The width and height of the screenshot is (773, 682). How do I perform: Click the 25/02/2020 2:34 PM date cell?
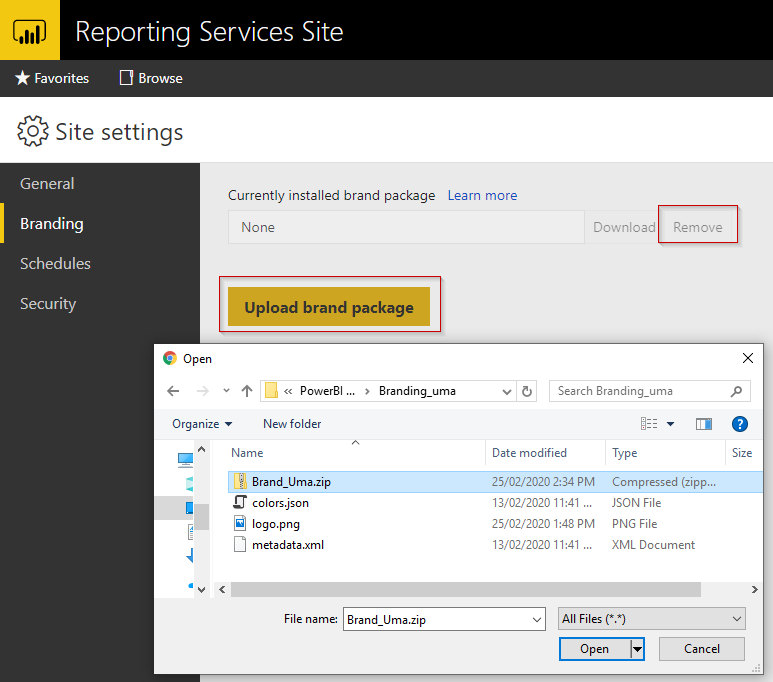tap(543, 482)
